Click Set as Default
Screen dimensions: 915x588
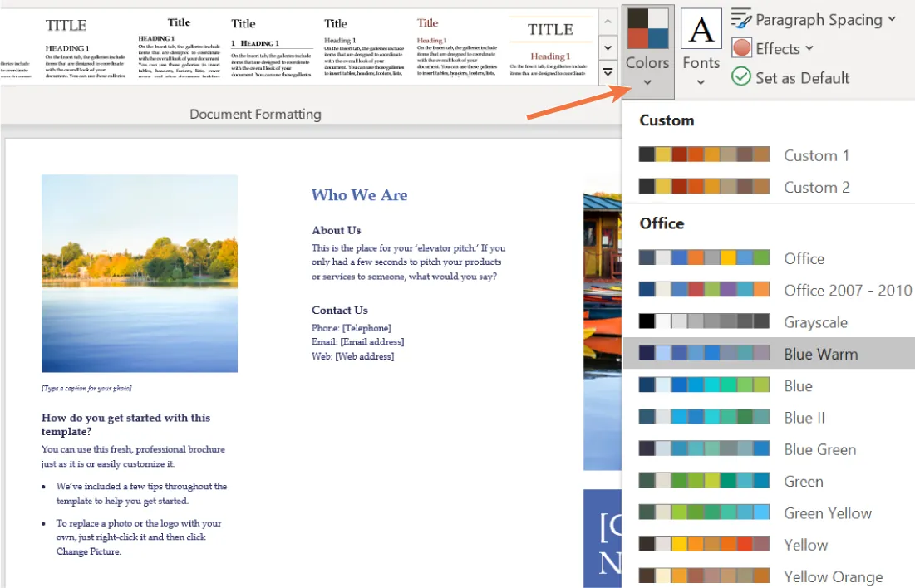click(x=801, y=76)
